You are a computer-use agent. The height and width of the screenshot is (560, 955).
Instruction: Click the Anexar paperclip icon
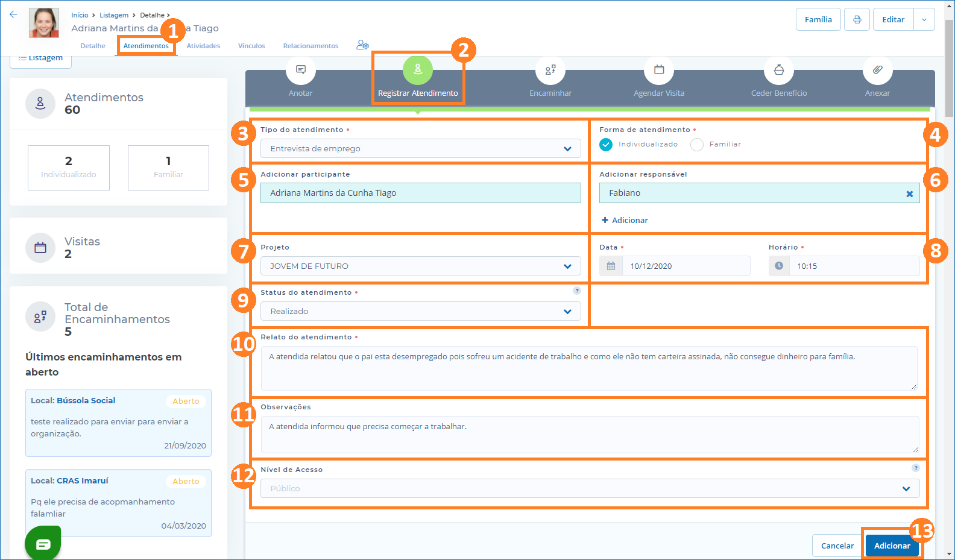pos(877,70)
